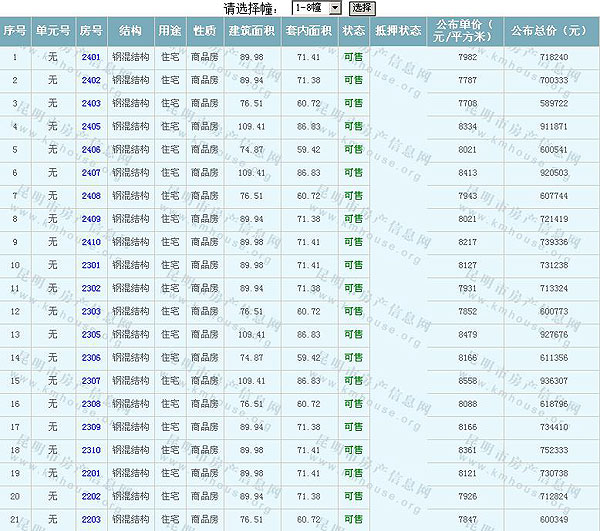The height and width of the screenshot is (531, 600).
Task: Open room 2303 link
Action: (x=91, y=311)
